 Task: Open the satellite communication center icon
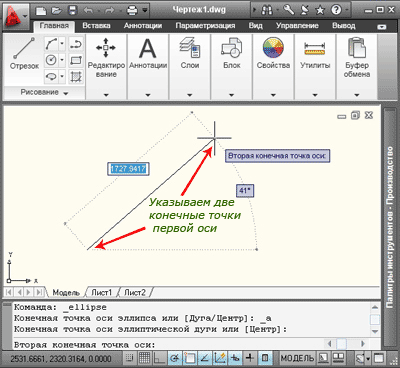[305, 10]
